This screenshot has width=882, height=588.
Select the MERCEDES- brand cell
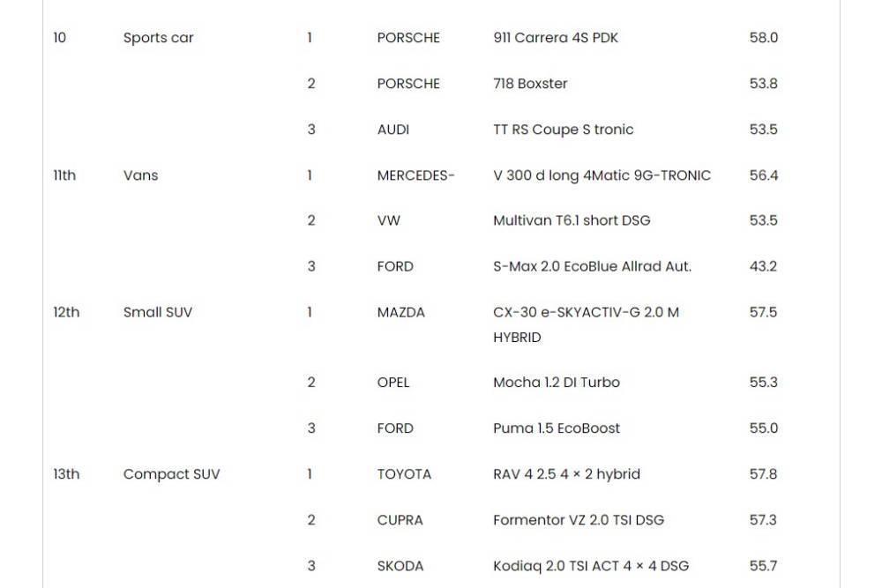pos(415,175)
